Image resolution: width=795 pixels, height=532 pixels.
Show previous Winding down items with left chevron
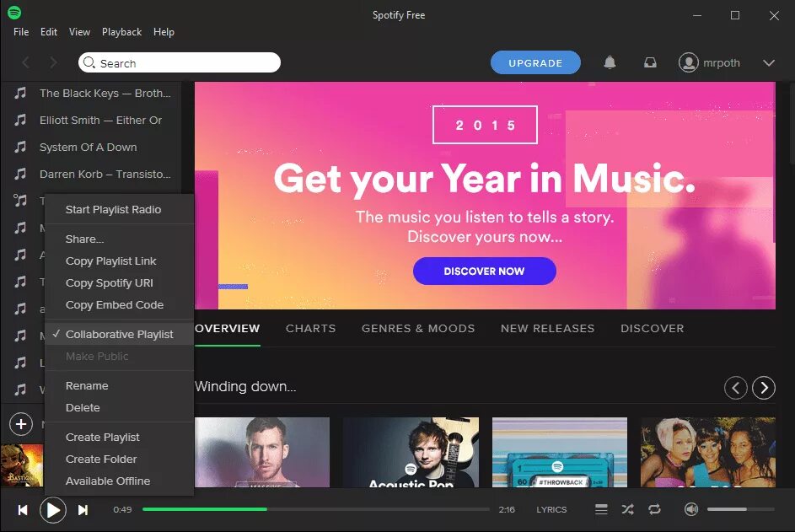click(736, 388)
